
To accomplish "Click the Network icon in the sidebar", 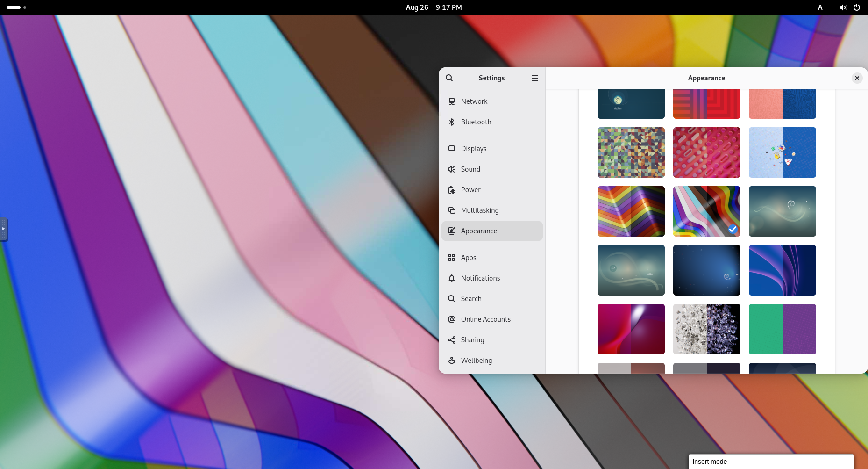I will pos(452,101).
